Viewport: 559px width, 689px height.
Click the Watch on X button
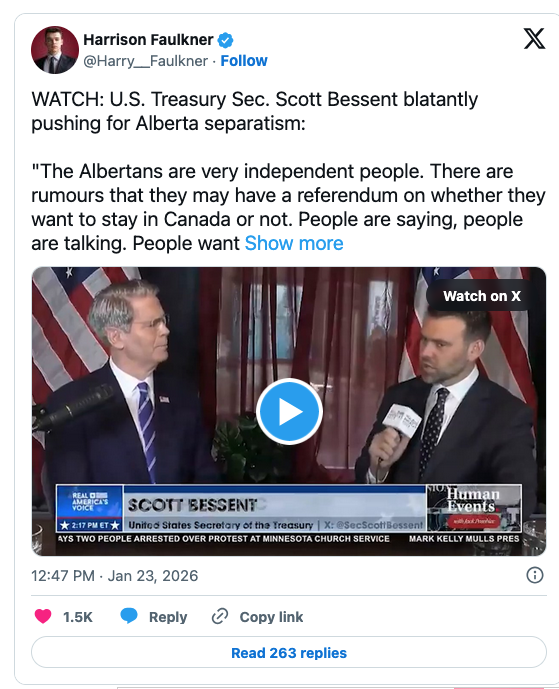pyautogui.click(x=482, y=296)
